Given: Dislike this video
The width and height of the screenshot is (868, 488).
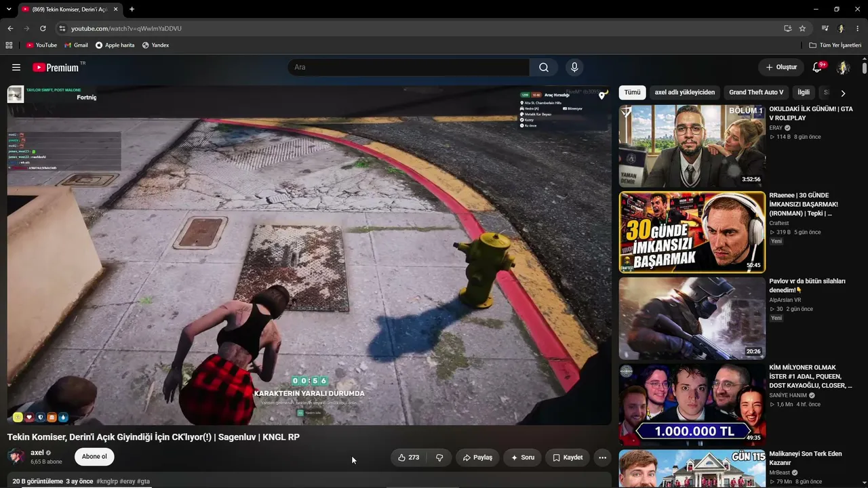Looking at the screenshot, I should coord(439,457).
